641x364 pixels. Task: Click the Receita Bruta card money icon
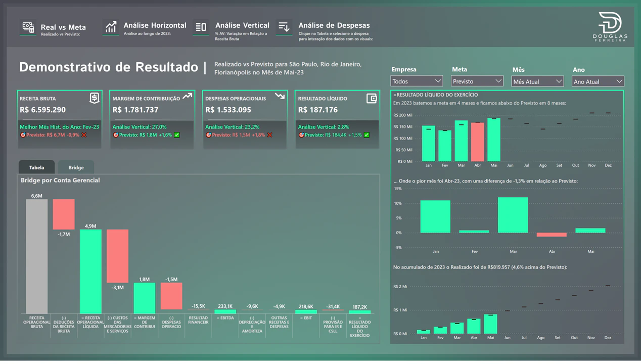click(x=94, y=98)
